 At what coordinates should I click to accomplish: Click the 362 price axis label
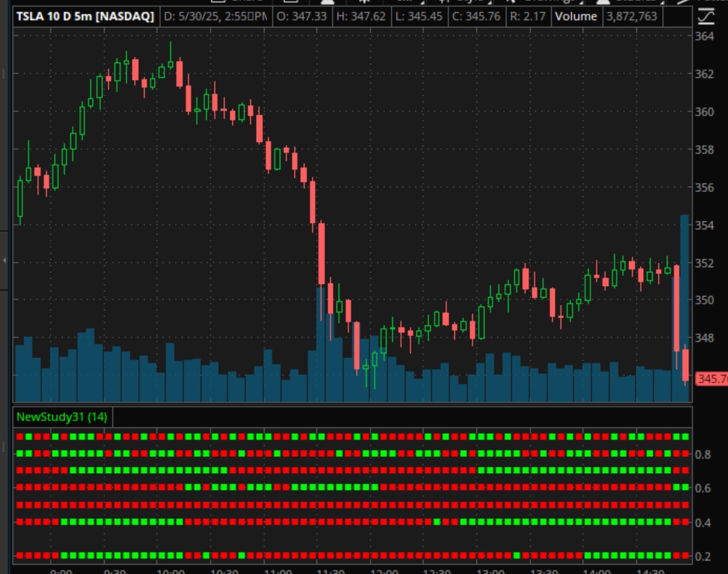pyautogui.click(x=704, y=74)
